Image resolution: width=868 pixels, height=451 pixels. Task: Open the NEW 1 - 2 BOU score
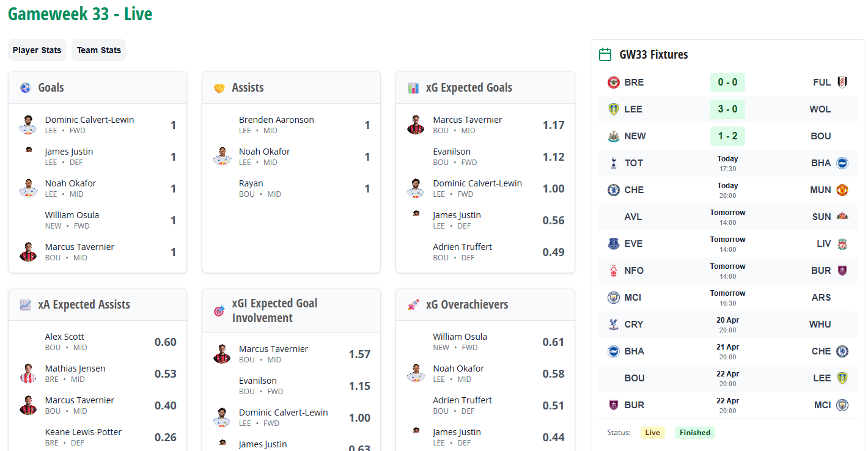[727, 136]
